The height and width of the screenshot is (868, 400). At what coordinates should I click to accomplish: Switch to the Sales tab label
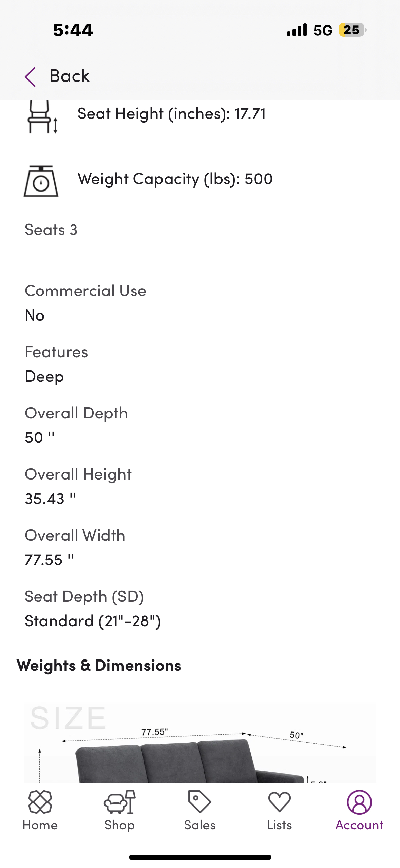[199, 825]
